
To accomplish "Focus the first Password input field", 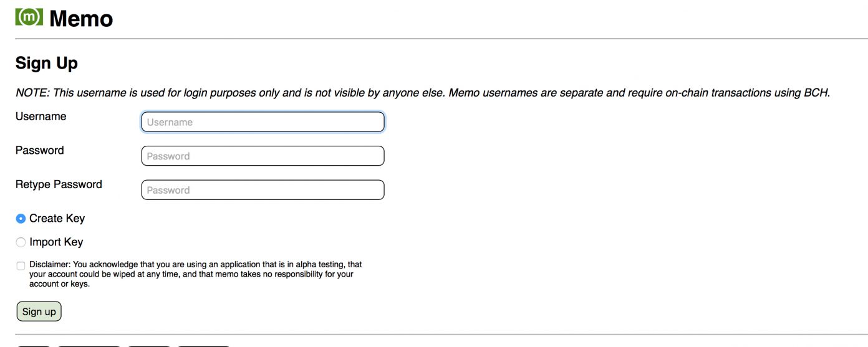I will tap(263, 156).
